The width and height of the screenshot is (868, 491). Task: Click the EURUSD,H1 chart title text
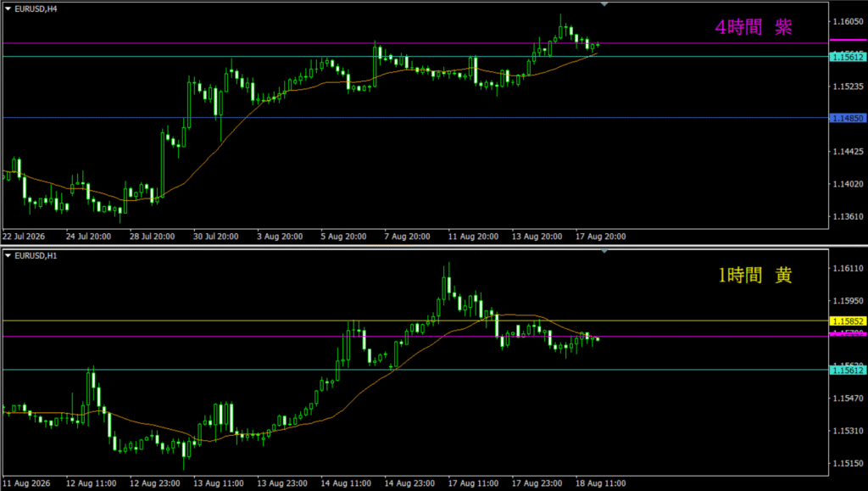click(x=36, y=256)
